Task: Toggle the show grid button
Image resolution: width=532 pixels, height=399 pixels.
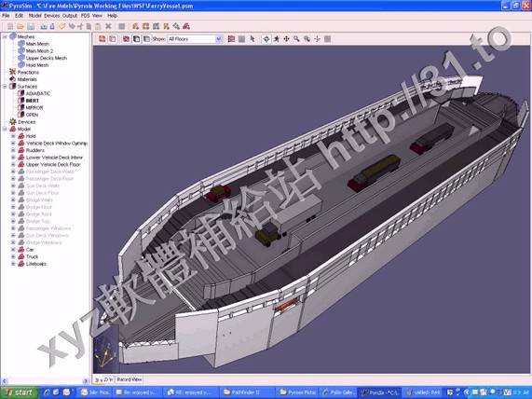Action: pyautogui.click(x=231, y=39)
